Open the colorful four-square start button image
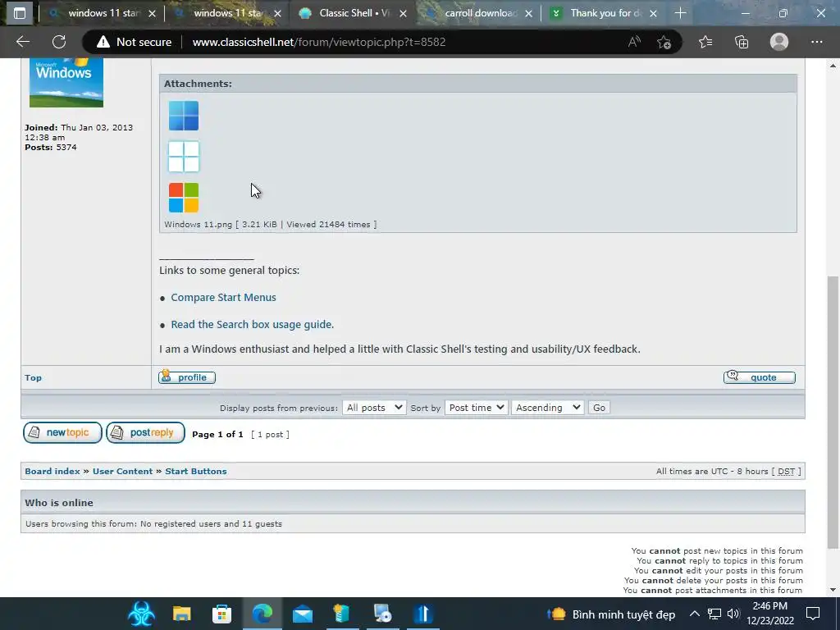 pyautogui.click(x=184, y=198)
